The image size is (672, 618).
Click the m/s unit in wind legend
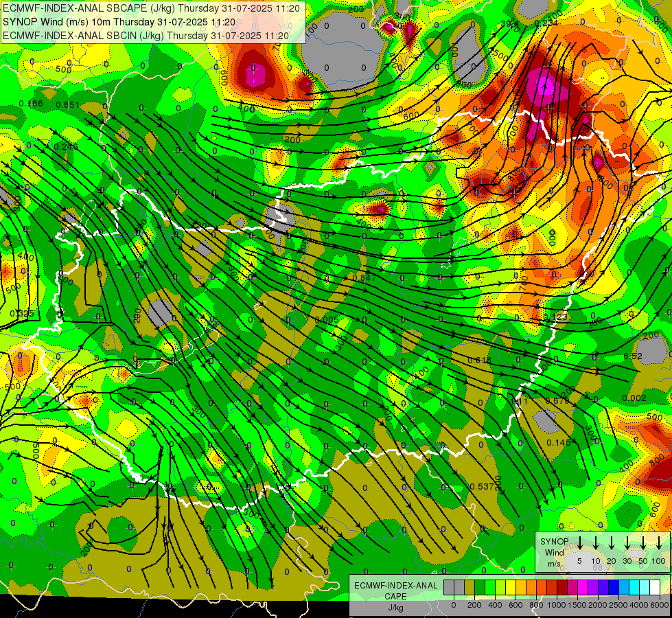[554, 564]
